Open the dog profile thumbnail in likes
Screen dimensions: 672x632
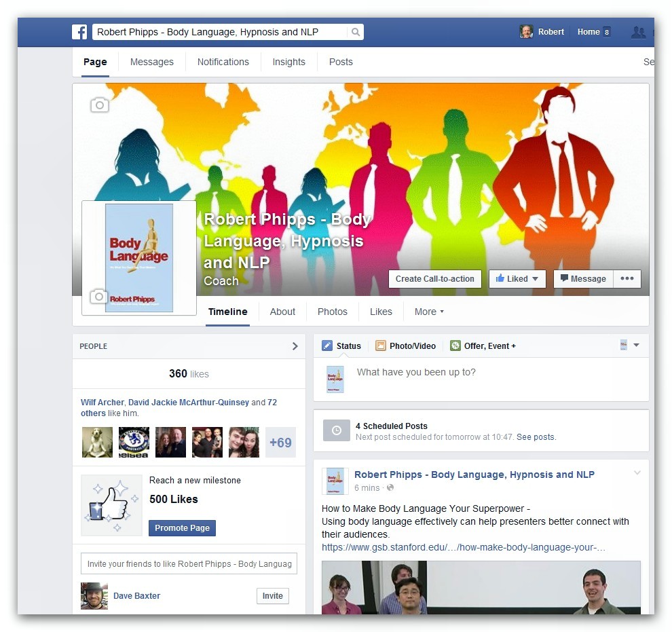tap(97, 442)
